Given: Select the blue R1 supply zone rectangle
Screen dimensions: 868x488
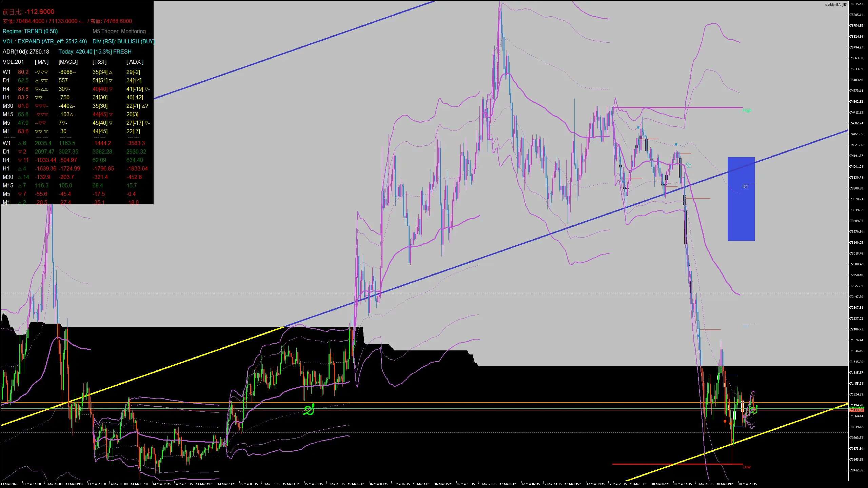Looking at the screenshot, I should (741, 198).
